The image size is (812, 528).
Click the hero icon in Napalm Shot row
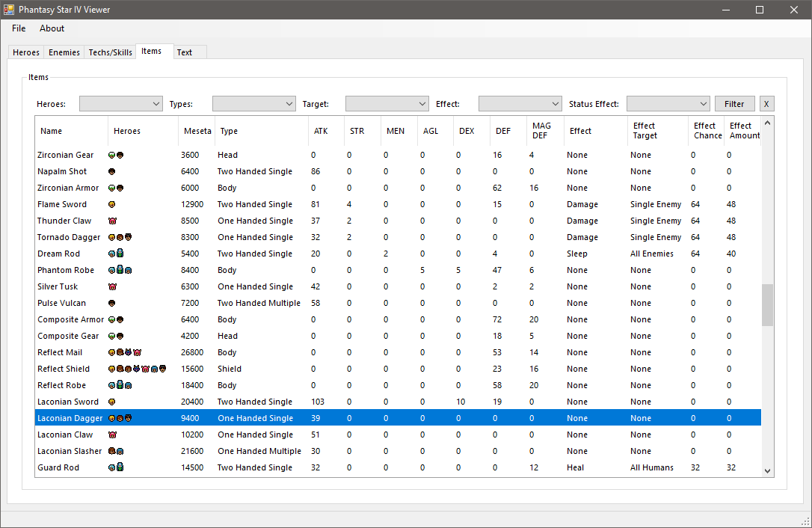111,171
